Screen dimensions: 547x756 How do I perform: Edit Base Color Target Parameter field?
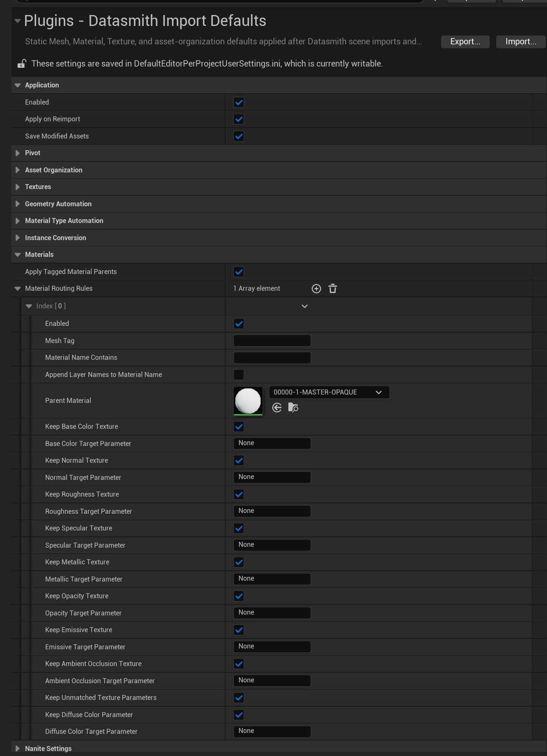pyautogui.click(x=272, y=443)
